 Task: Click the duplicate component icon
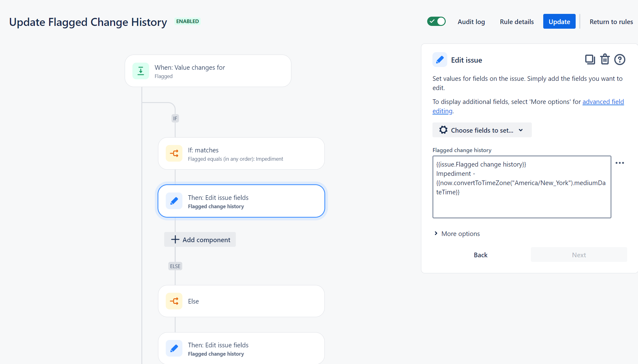pyautogui.click(x=590, y=60)
